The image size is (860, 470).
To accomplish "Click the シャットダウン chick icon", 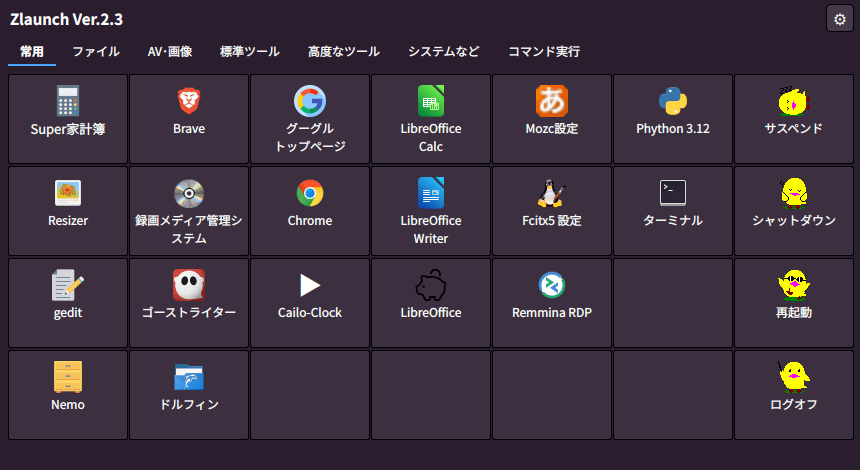I will (794, 193).
